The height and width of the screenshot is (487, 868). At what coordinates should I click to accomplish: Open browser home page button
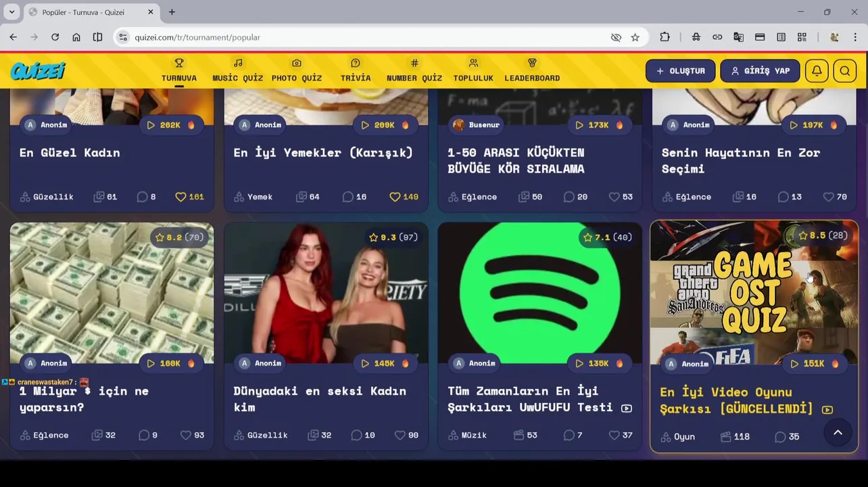click(76, 37)
